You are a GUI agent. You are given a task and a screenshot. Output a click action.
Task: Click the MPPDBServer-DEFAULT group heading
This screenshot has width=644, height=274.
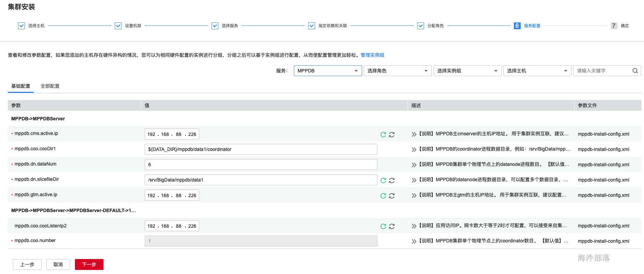coord(74,210)
